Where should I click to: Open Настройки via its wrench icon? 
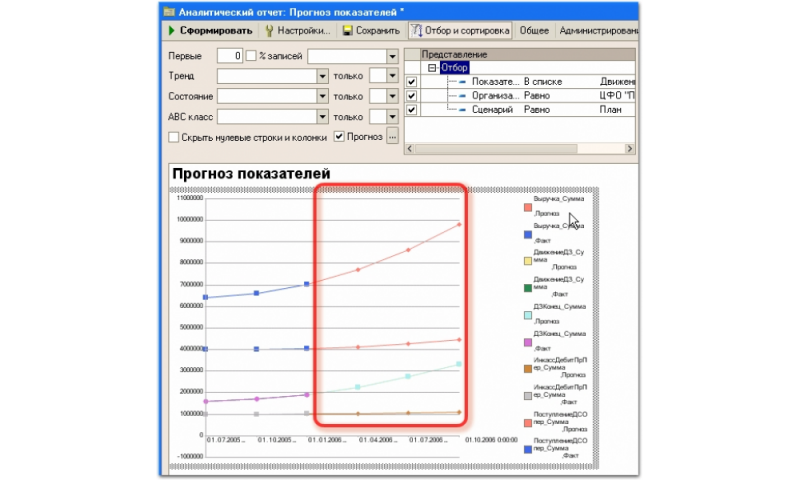click(x=270, y=31)
